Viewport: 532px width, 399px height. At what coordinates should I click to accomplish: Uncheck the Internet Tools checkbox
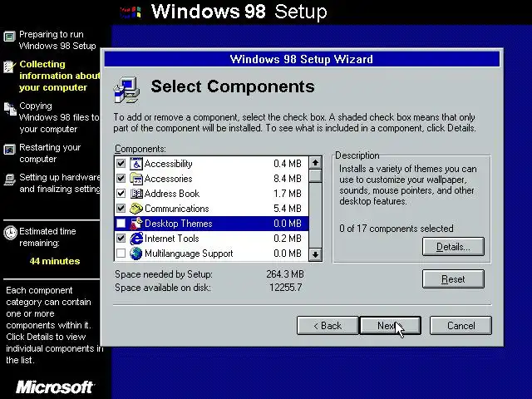point(121,239)
